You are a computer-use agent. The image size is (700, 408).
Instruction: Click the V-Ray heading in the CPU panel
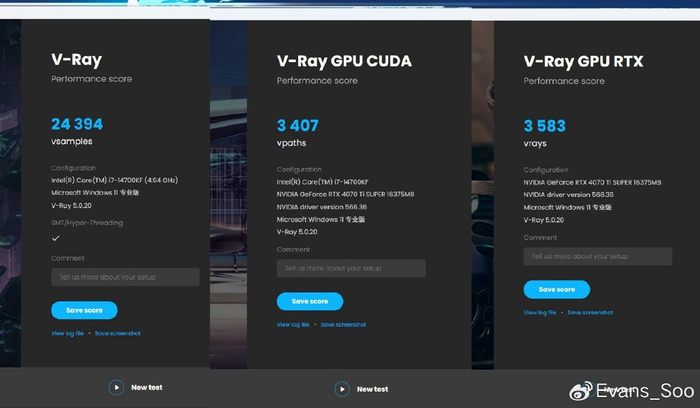(77, 60)
